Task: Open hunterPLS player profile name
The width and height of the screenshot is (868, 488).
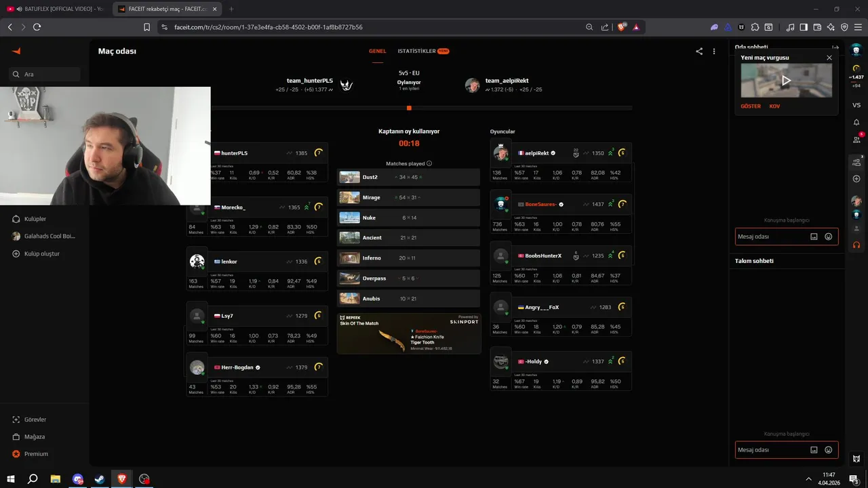Action: point(234,153)
